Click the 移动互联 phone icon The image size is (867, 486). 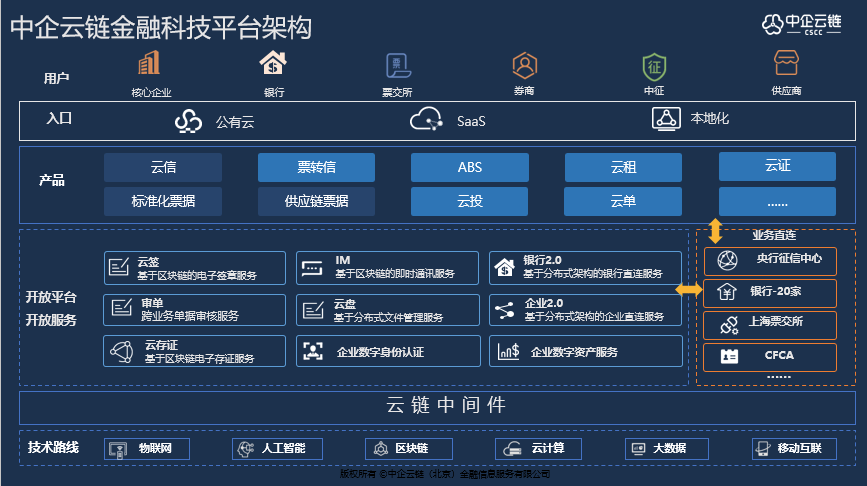(x=763, y=448)
